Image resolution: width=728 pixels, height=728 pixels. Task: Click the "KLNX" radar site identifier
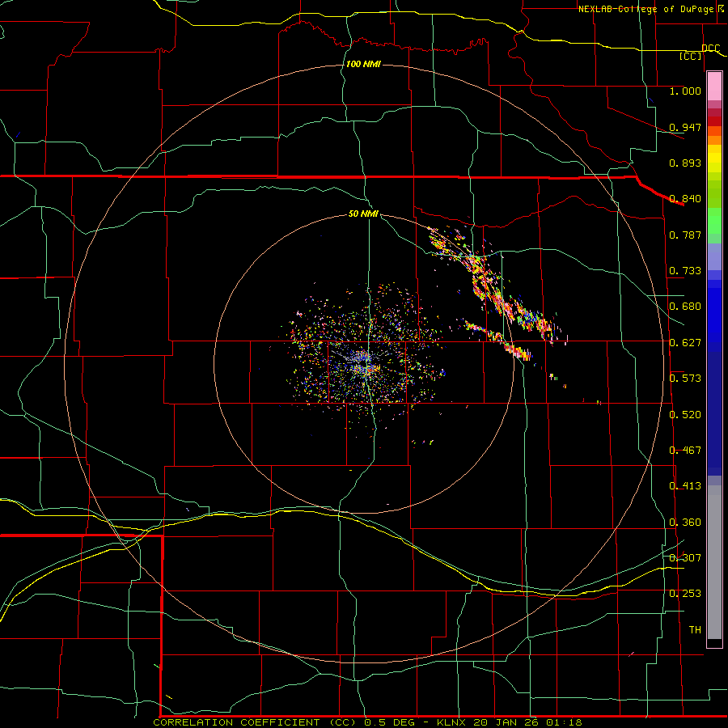coord(453,722)
